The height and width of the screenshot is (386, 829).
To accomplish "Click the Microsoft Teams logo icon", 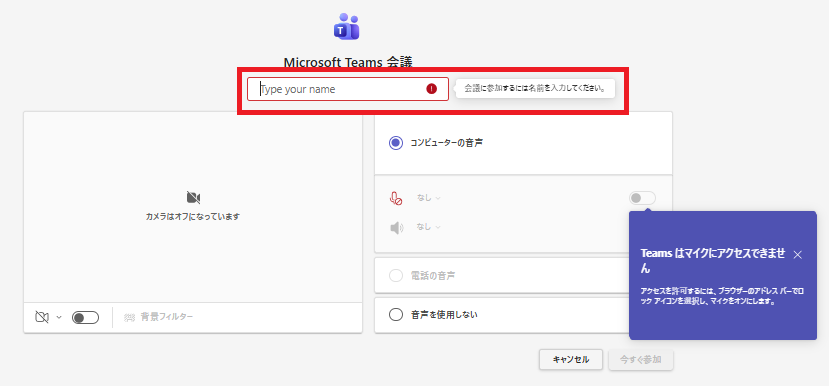I will tap(346, 26).
